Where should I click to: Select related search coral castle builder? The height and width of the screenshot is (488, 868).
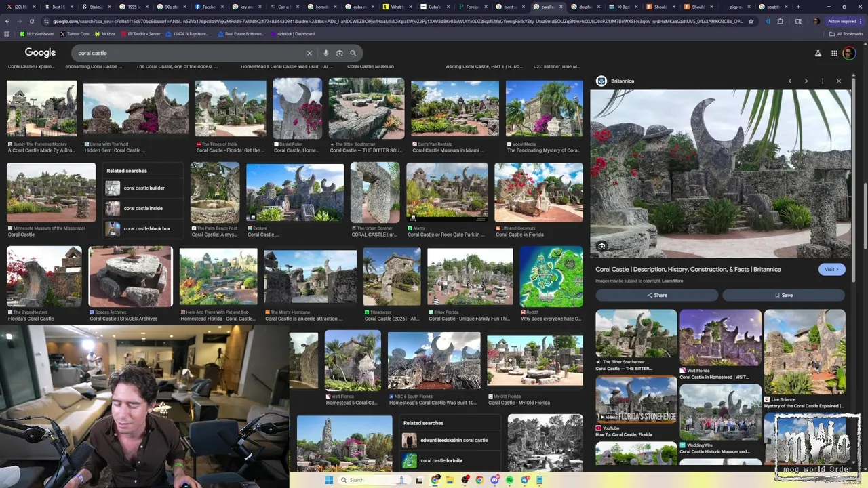tap(143, 188)
